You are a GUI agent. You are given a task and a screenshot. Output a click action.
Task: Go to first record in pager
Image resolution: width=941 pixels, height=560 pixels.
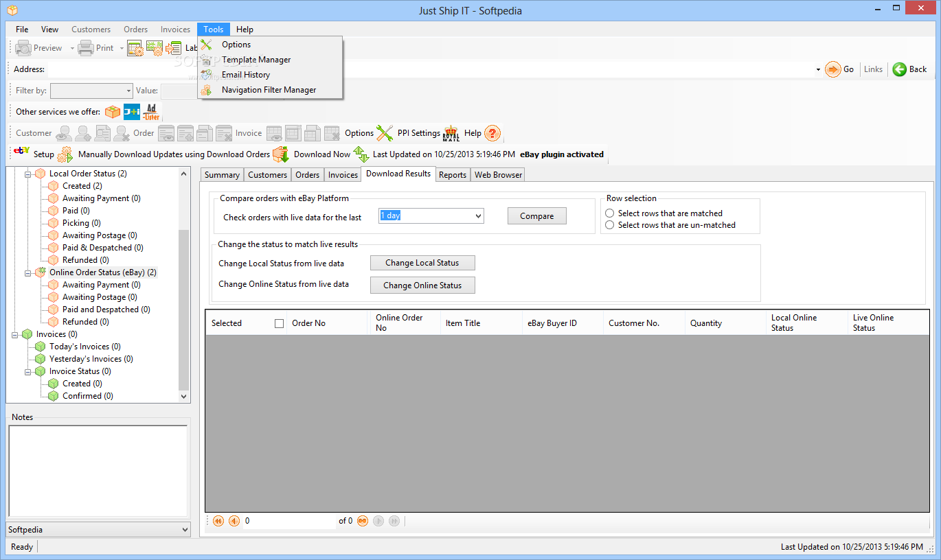[x=218, y=521]
